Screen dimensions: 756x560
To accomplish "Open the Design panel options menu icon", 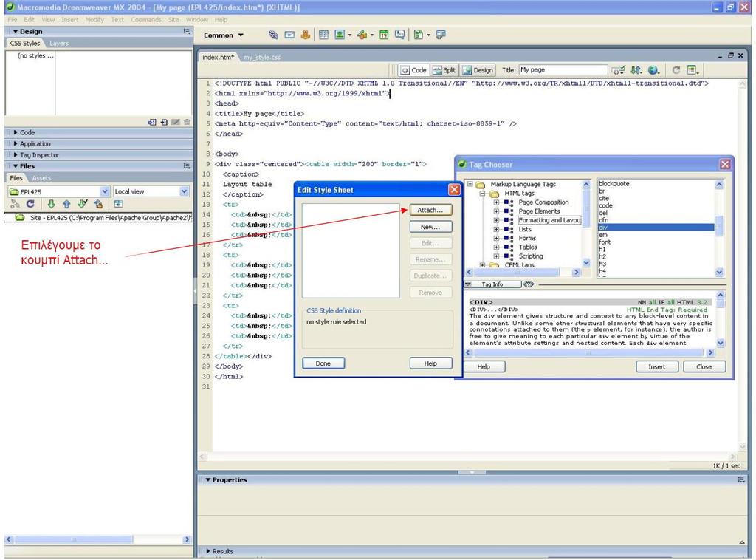I will pos(187,31).
